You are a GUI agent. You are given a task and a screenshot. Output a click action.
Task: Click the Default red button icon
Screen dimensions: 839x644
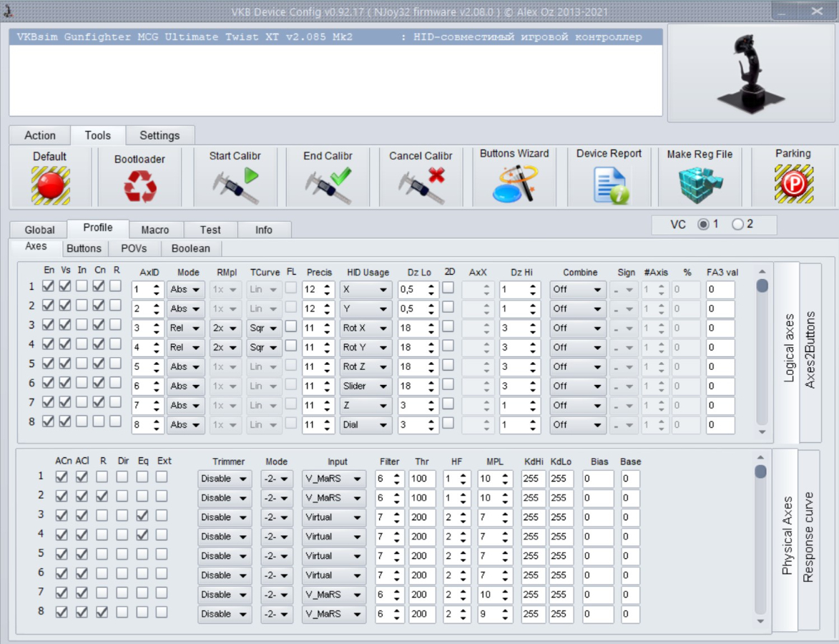pos(50,185)
